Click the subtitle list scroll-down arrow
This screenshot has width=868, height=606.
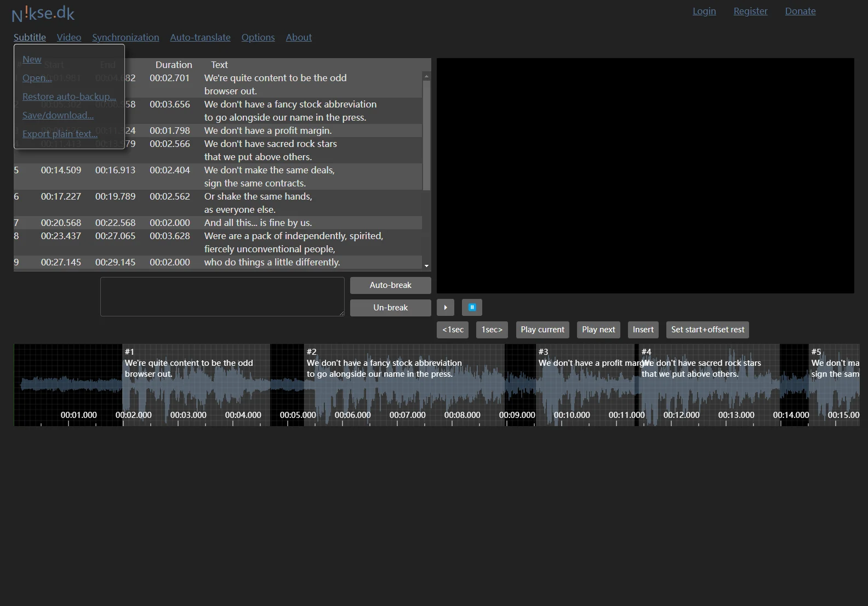(x=426, y=266)
